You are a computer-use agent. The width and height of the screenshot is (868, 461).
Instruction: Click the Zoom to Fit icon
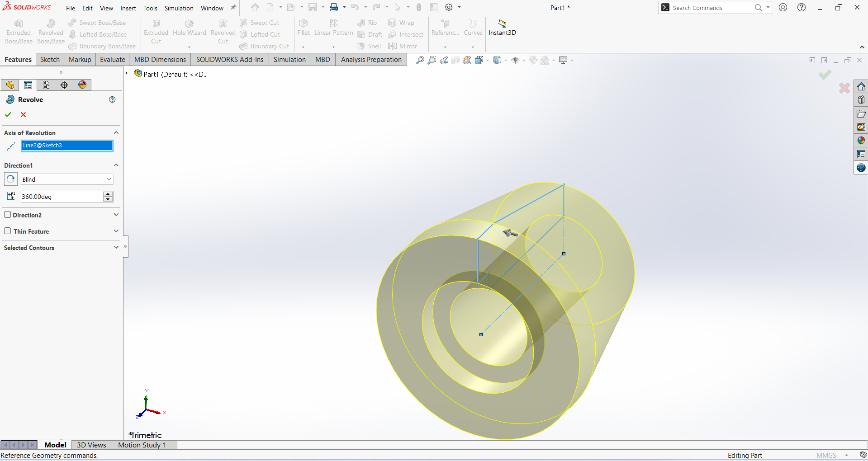click(x=420, y=60)
